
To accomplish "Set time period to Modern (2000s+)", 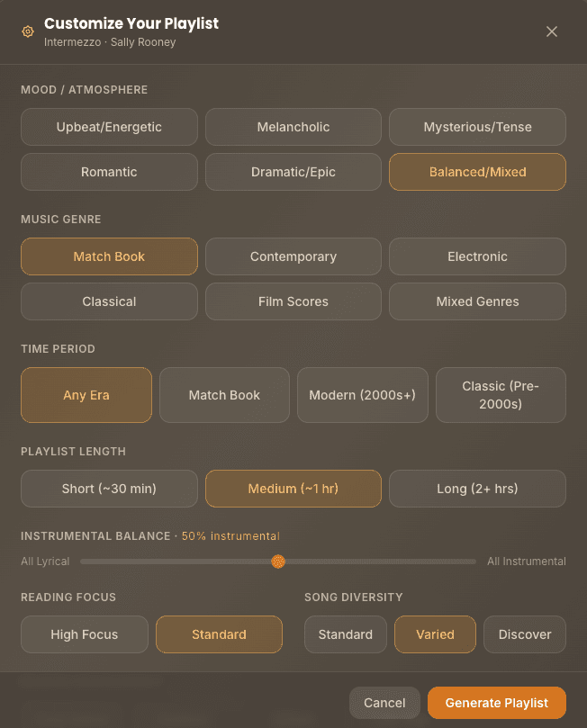I will pyautogui.click(x=362, y=394).
